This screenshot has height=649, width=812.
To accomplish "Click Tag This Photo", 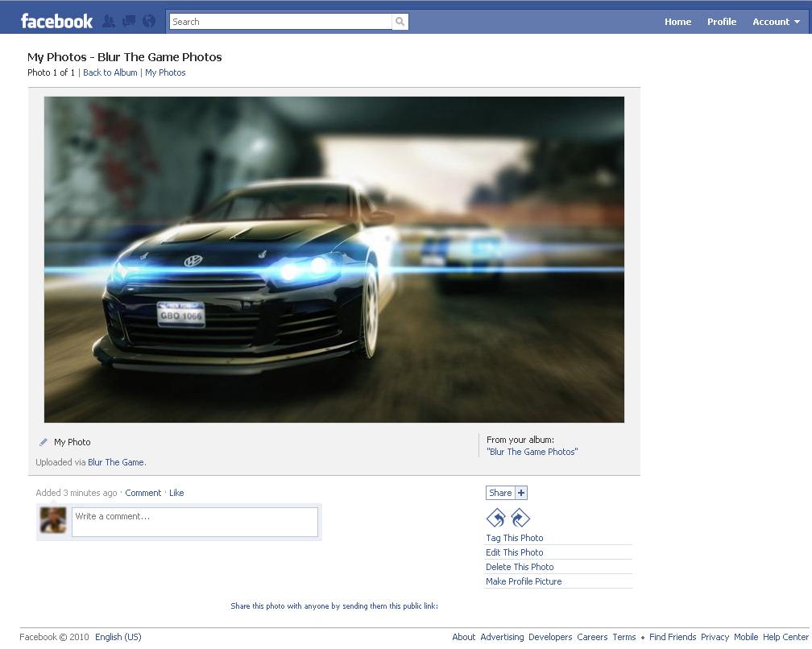I will [x=514, y=538].
